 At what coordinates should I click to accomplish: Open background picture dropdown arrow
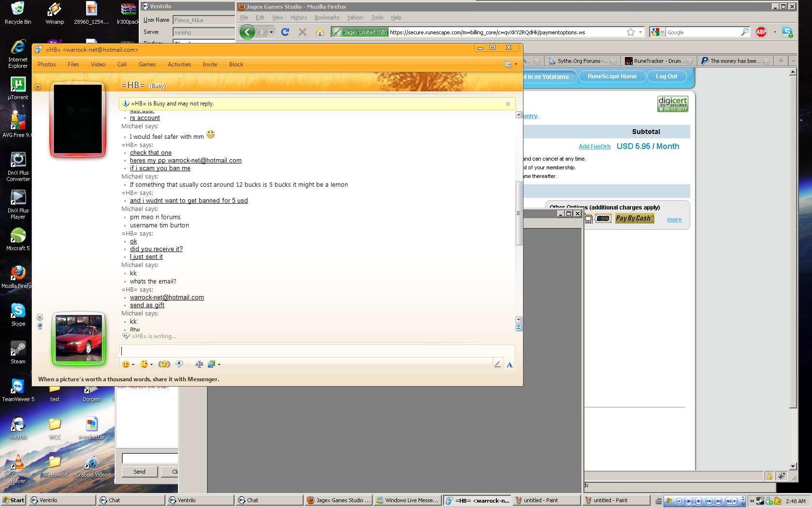coord(219,365)
